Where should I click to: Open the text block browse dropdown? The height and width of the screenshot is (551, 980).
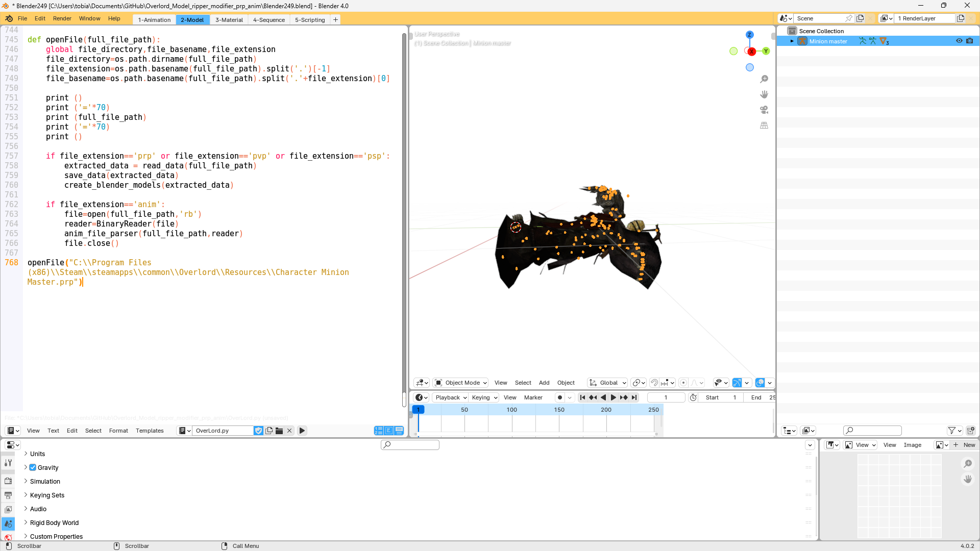(x=184, y=431)
